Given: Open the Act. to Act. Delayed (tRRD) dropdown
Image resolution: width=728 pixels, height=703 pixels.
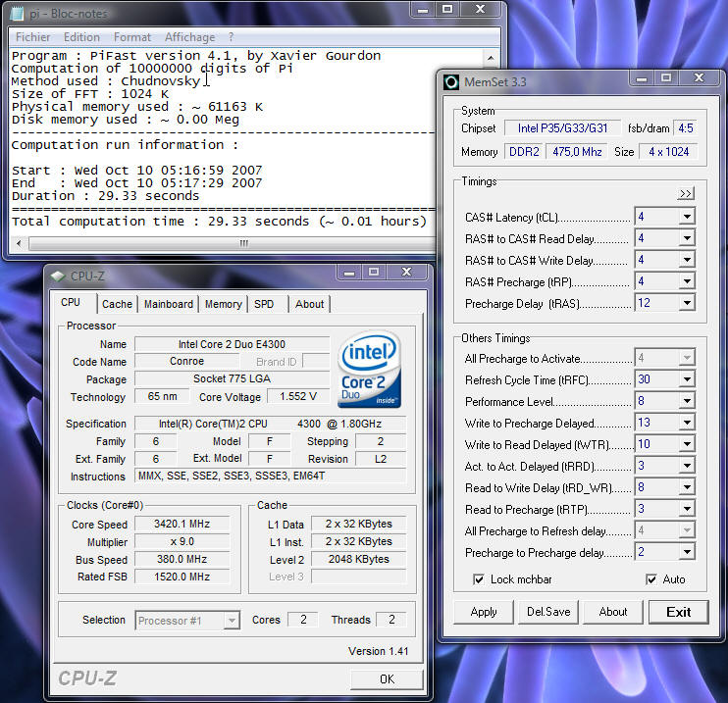Looking at the screenshot, I should tap(687, 466).
